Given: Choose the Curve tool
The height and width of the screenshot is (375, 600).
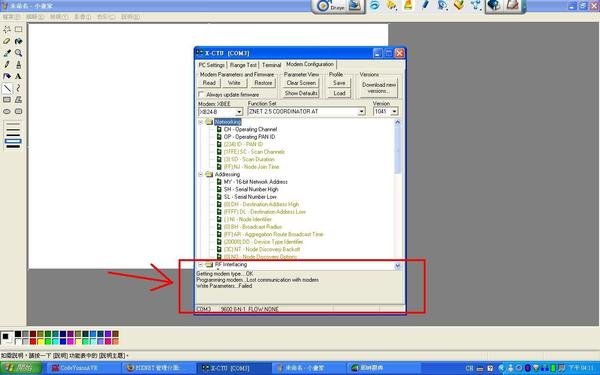Looking at the screenshot, I should (x=18, y=88).
